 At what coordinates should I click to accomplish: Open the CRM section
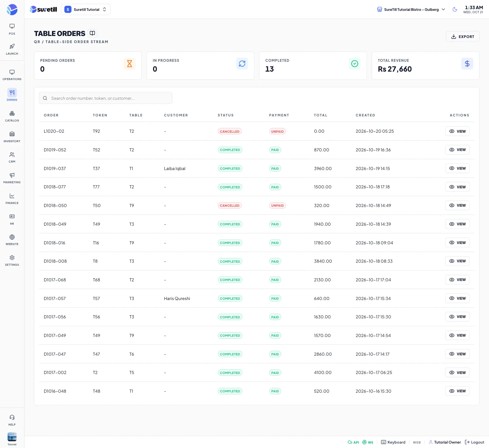[12, 157]
